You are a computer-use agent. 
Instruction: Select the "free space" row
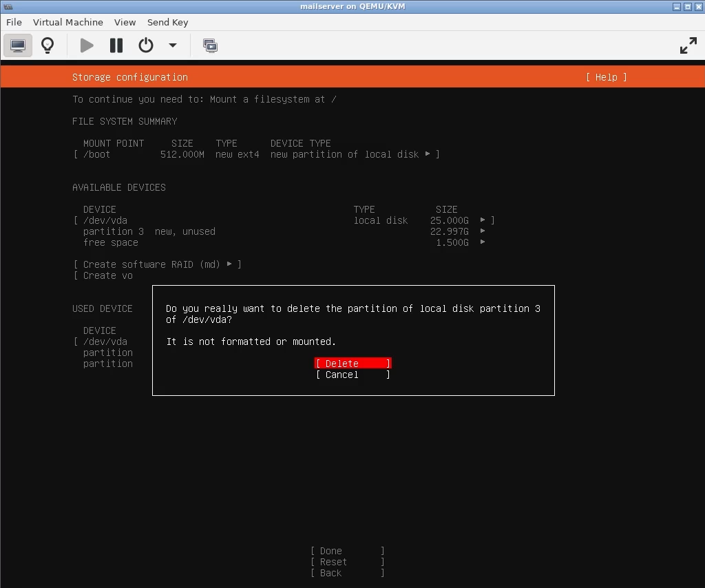click(284, 242)
